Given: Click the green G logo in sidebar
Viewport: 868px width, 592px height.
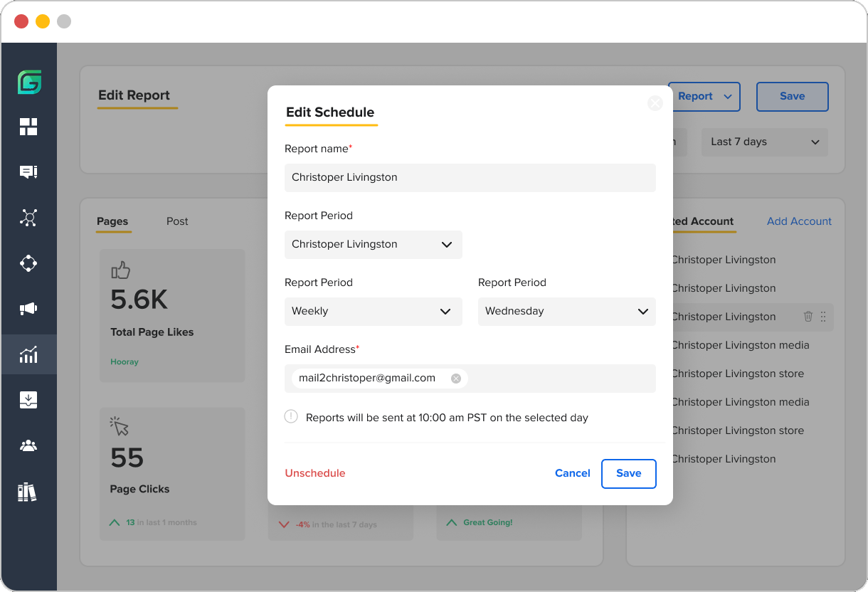Looking at the screenshot, I should (x=29, y=83).
